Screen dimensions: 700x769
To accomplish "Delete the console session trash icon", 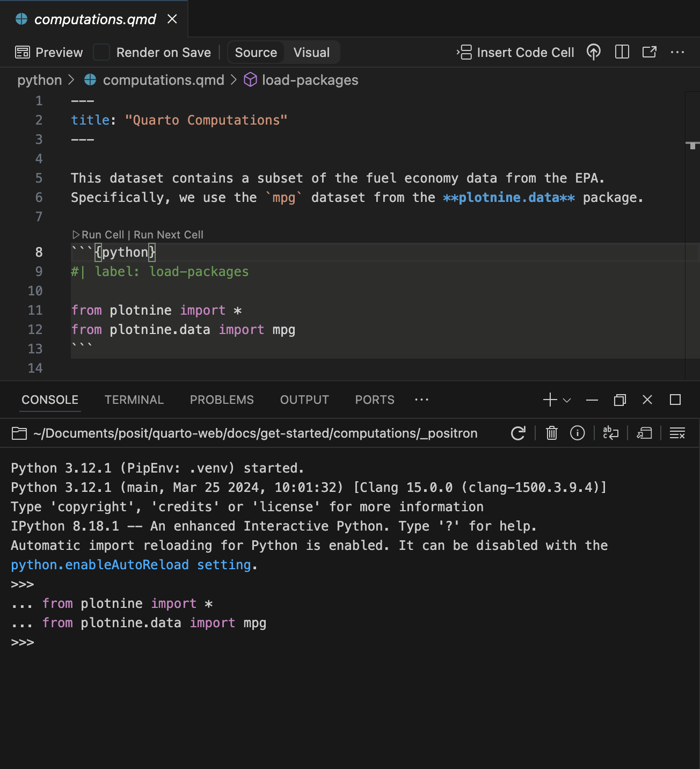I will (x=552, y=433).
